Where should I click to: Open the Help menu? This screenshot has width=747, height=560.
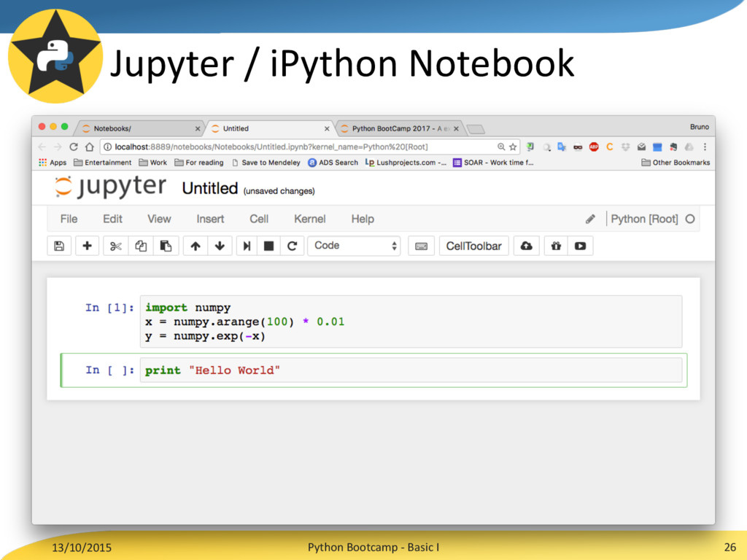tap(363, 219)
